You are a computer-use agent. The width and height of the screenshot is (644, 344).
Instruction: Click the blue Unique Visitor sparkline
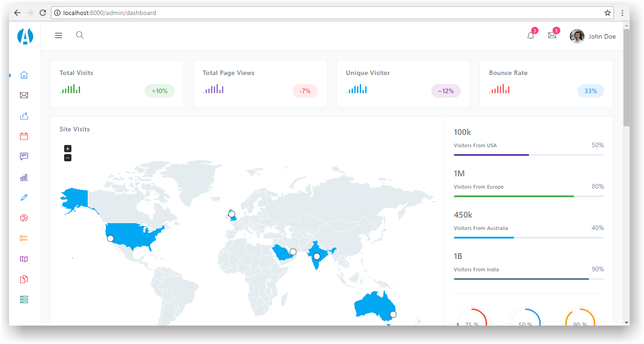tap(356, 89)
